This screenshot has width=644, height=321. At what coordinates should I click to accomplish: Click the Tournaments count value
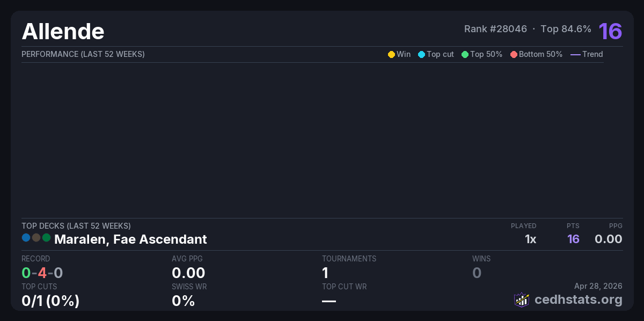[x=325, y=273]
